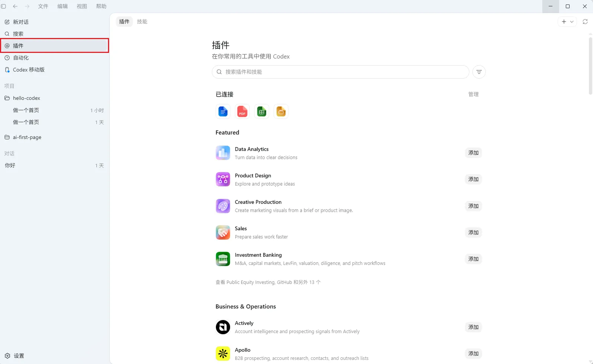Open 搜索 in the sidebar
Screen dimensions: 593x364
55,34
